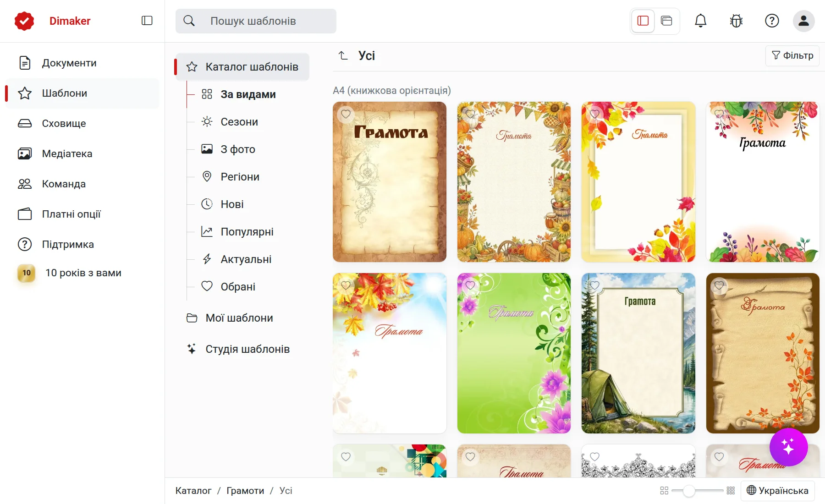This screenshot has width=825, height=504.
Task: Go up one level arrow beside Усі
Action: [343, 55]
